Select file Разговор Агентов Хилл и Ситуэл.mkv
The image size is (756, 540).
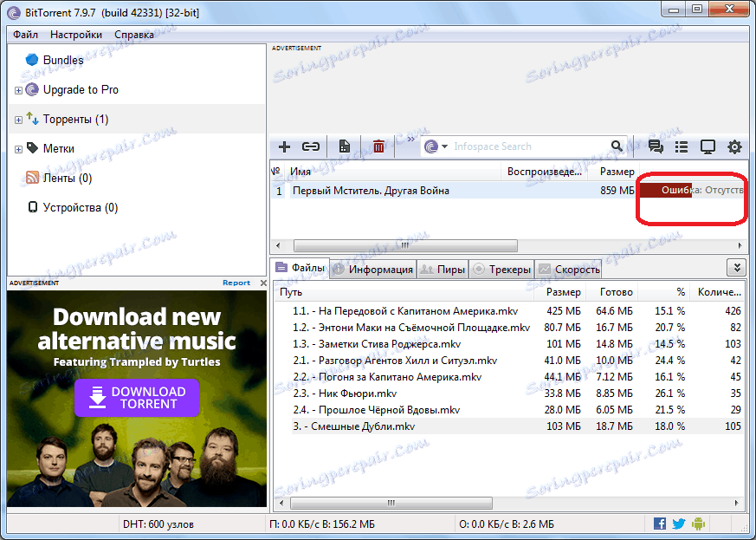395,360
